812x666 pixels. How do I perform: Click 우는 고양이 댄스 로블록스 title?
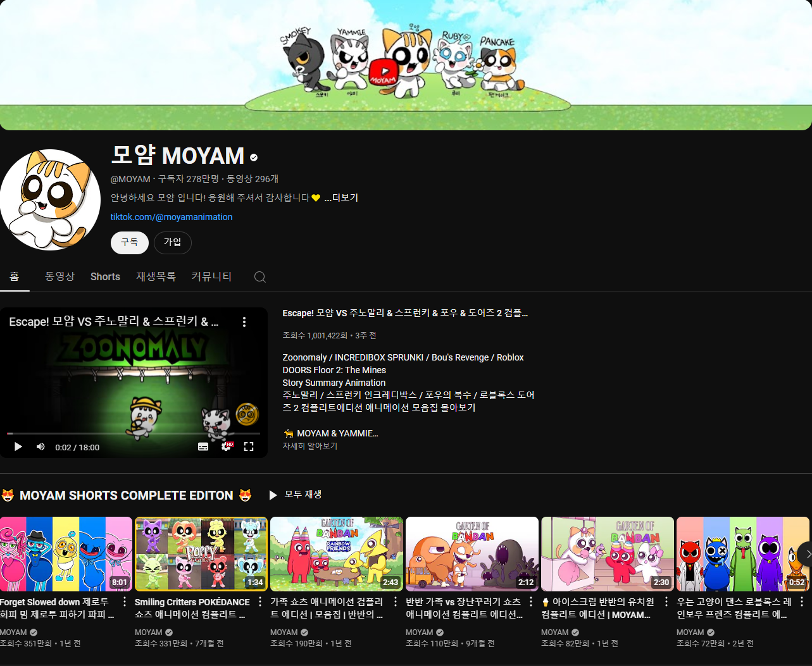[x=734, y=608]
